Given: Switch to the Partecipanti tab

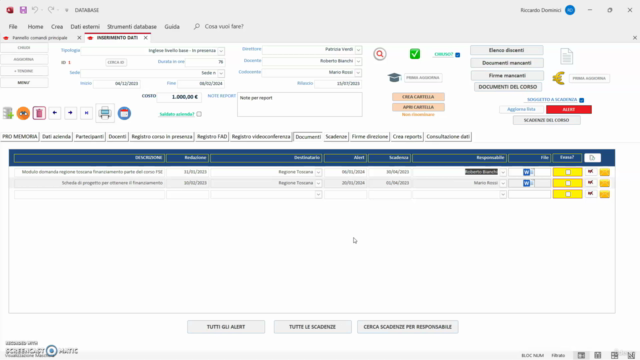Looking at the screenshot, I should pos(89,137).
